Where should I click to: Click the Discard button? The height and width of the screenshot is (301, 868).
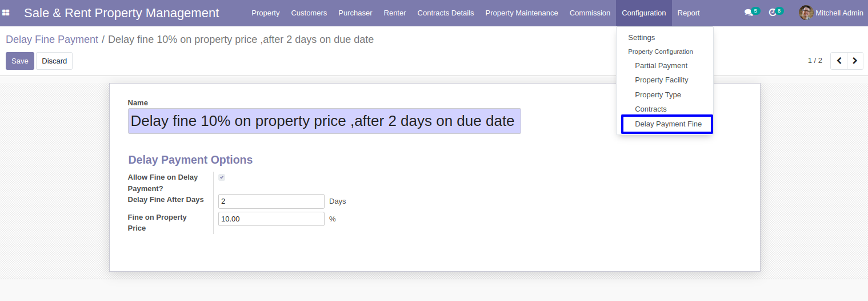click(54, 61)
